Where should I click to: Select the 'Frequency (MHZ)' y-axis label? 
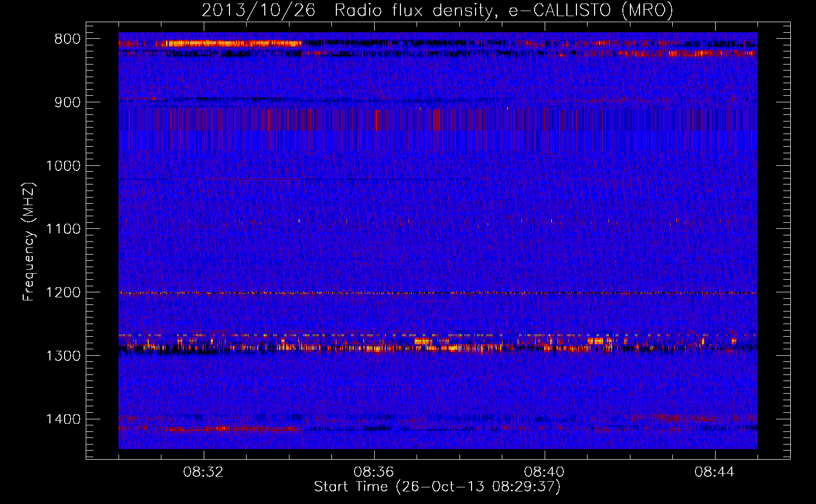coord(29,241)
